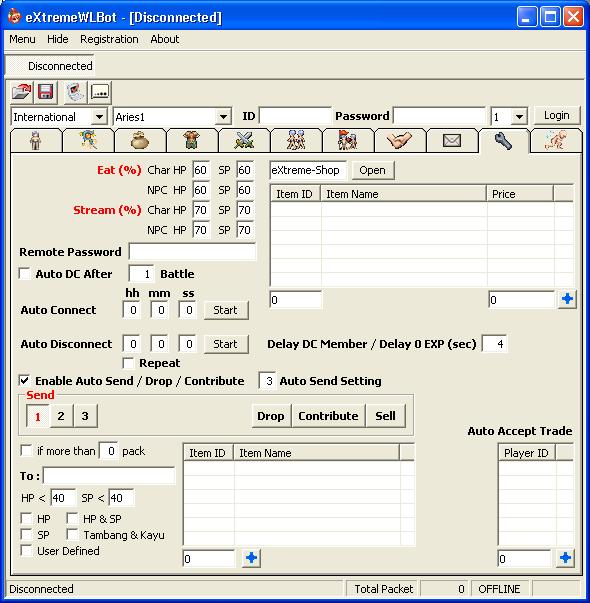Click the eXtreme-Shop name field
Screen dimensions: 590x603
308,170
